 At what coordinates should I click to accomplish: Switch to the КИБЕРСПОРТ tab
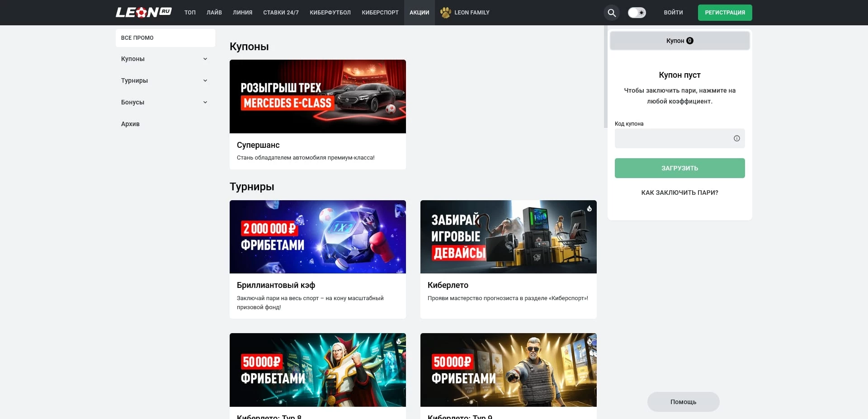(380, 13)
